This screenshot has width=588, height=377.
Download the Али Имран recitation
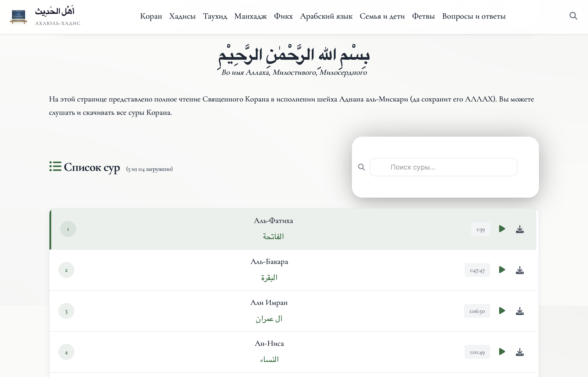(x=520, y=311)
